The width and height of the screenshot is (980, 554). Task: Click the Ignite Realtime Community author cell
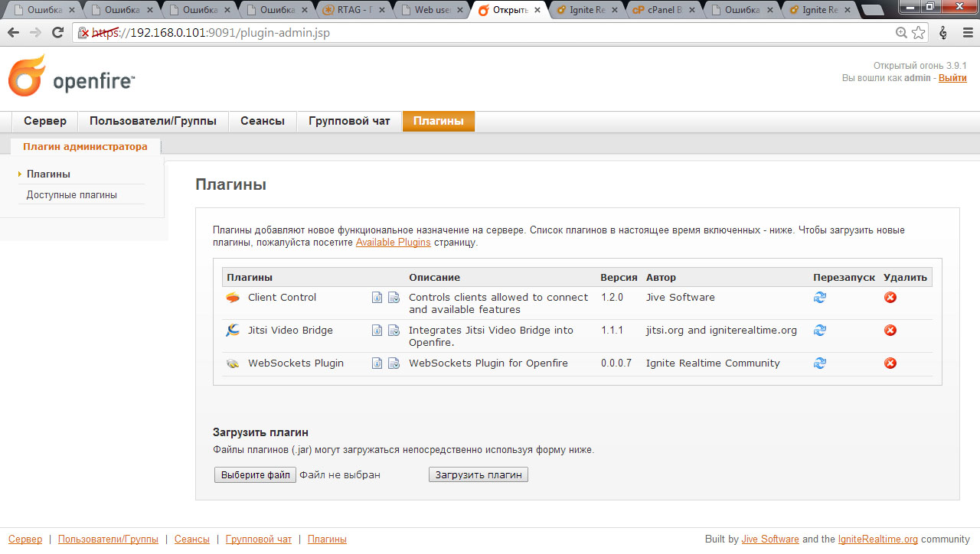coord(713,363)
